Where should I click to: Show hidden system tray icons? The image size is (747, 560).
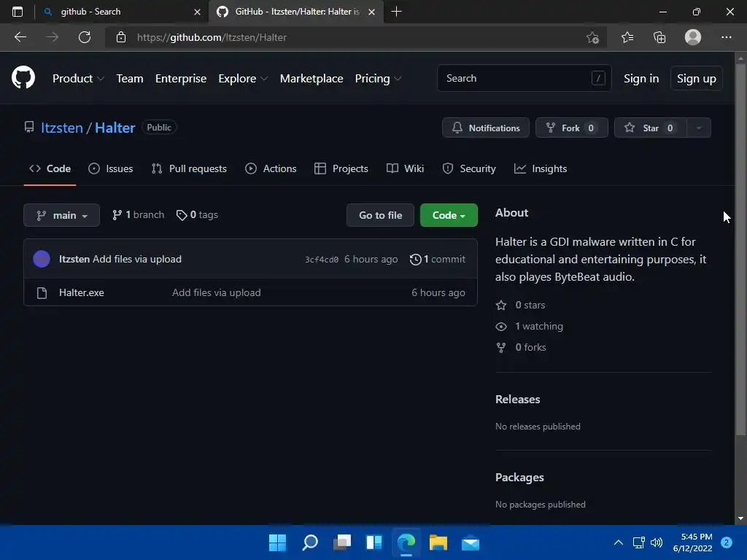click(619, 542)
